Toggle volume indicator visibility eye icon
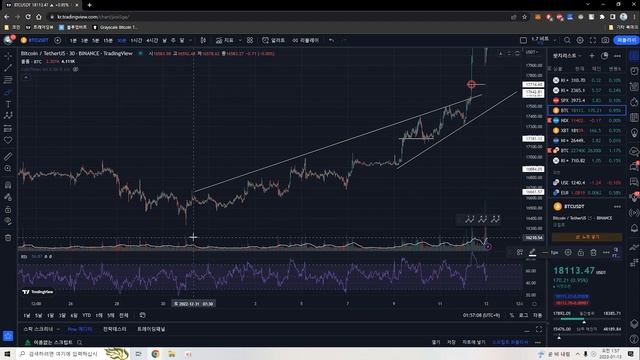 pyautogui.click(x=76, y=69)
